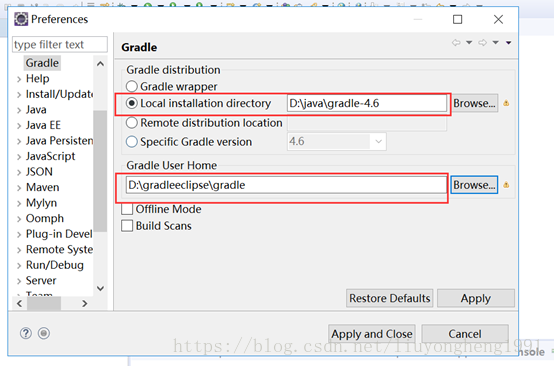Expand the Java tree node
This screenshot has height=366, width=554.
(x=19, y=110)
